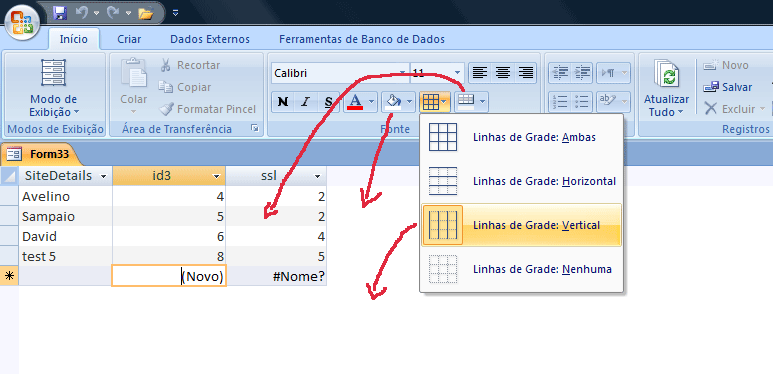The height and width of the screenshot is (374, 773).
Task: Click the Colar paste icon
Action: pos(134,72)
